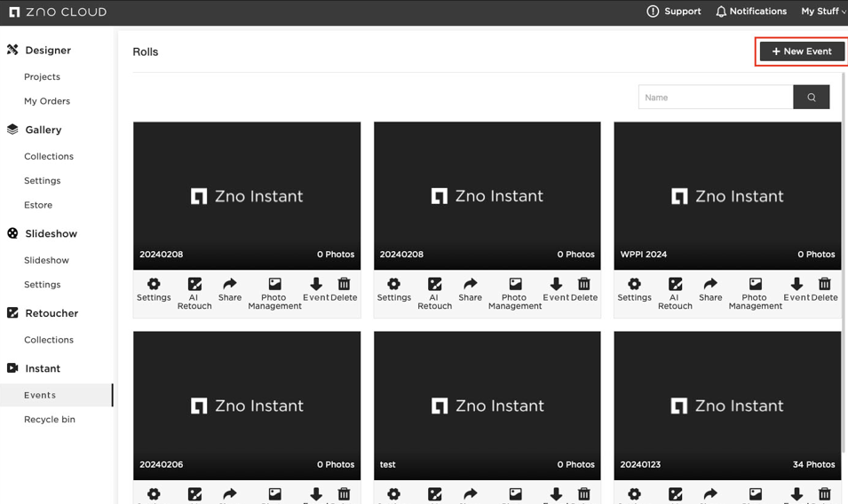Download the second 20240208 event
This screenshot has height=504, width=848.
556,290
